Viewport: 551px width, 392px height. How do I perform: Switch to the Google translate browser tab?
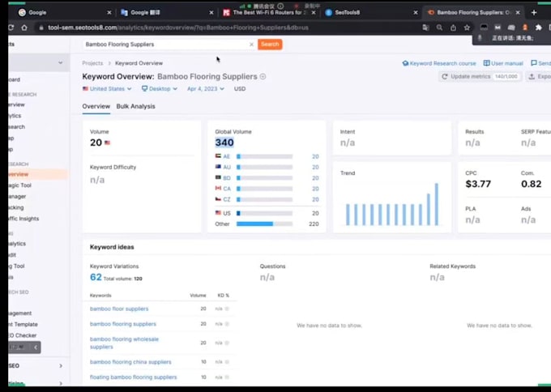(x=165, y=12)
